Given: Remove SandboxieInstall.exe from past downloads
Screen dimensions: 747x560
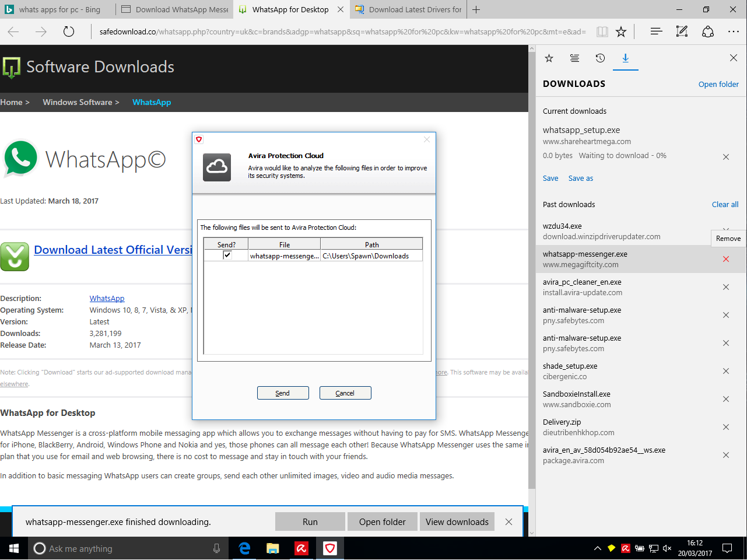Looking at the screenshot, I should [726, 399].
